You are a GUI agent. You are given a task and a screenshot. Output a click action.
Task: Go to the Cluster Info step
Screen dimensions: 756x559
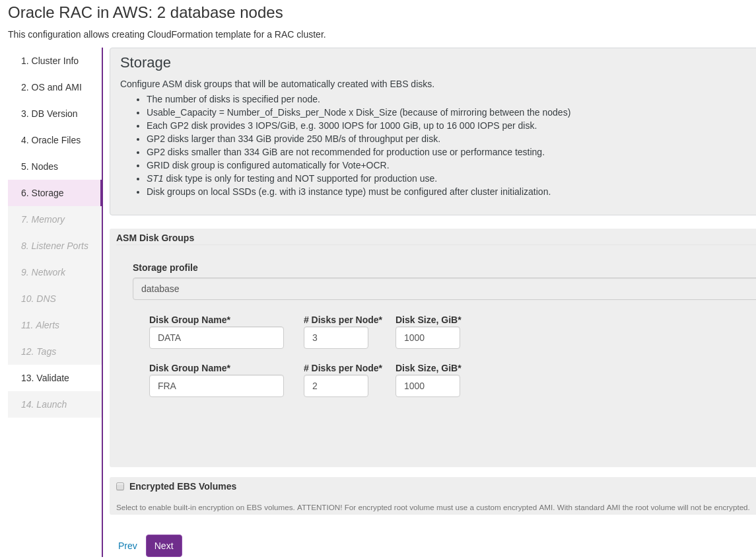[50, 61]
